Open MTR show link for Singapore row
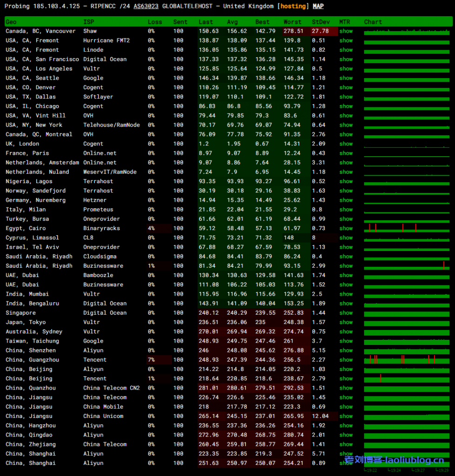Viewport: 455px width, 476px height. click(x=346, y=313)
